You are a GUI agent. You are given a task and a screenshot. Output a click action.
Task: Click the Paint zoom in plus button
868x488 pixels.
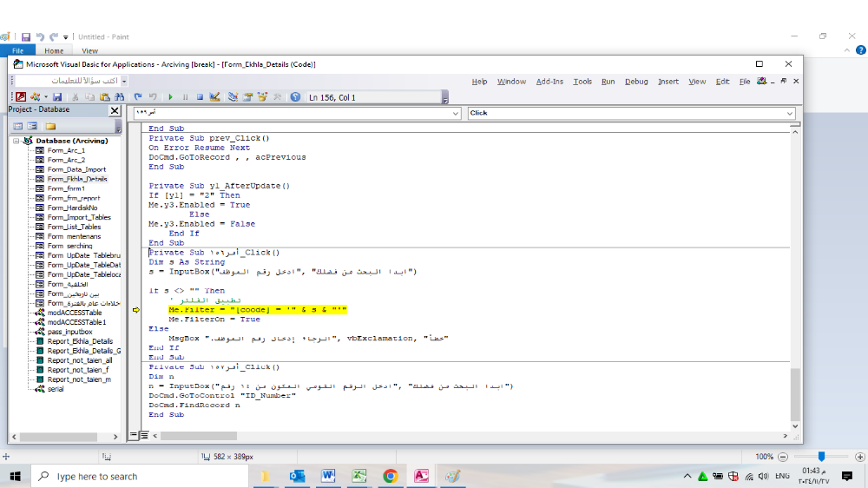point(859,457)
